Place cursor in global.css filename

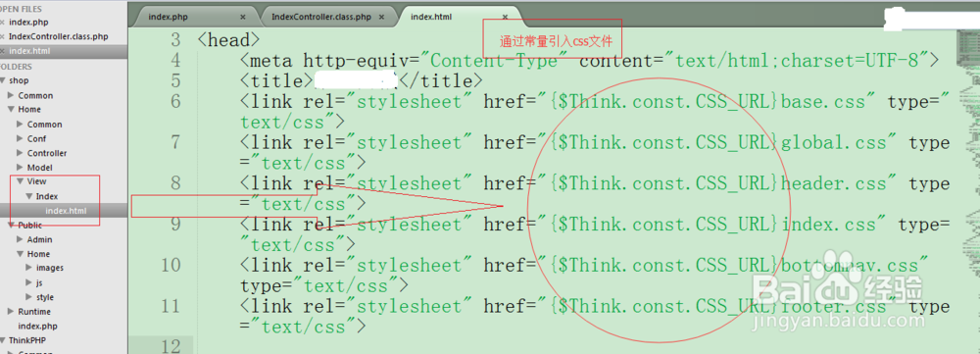834,143
